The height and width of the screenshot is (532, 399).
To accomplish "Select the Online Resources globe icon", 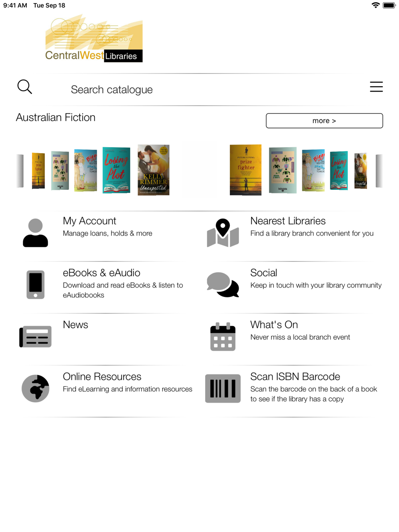I will pos(36,388).
